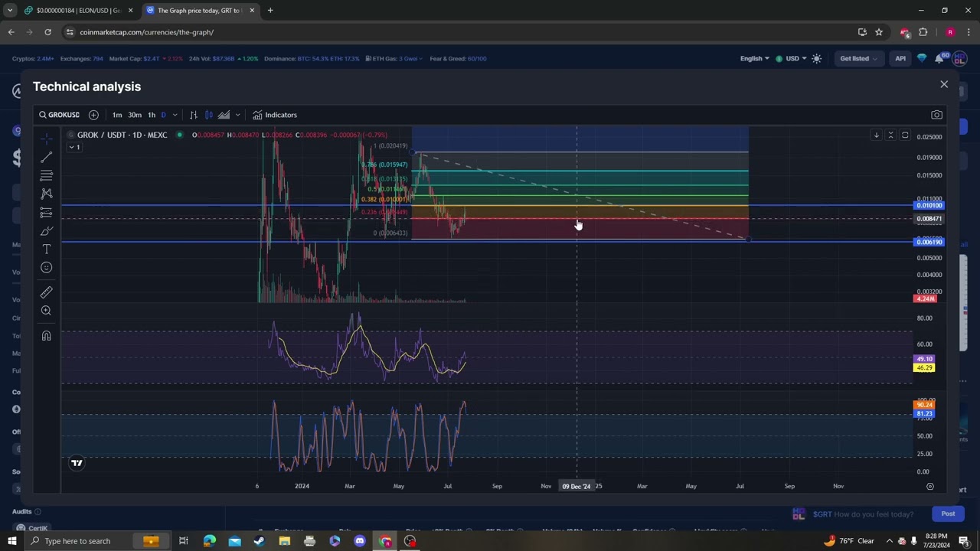Close the Technical analysis dialog
This screenshot has height=551, width=980.
click(944, 84)
